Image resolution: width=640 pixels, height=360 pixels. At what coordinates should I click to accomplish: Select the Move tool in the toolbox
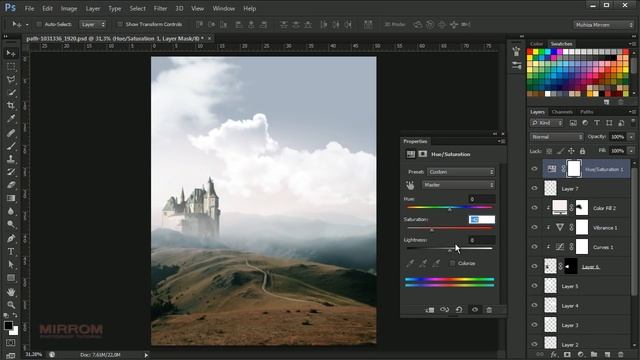click(x=11, y=53)
